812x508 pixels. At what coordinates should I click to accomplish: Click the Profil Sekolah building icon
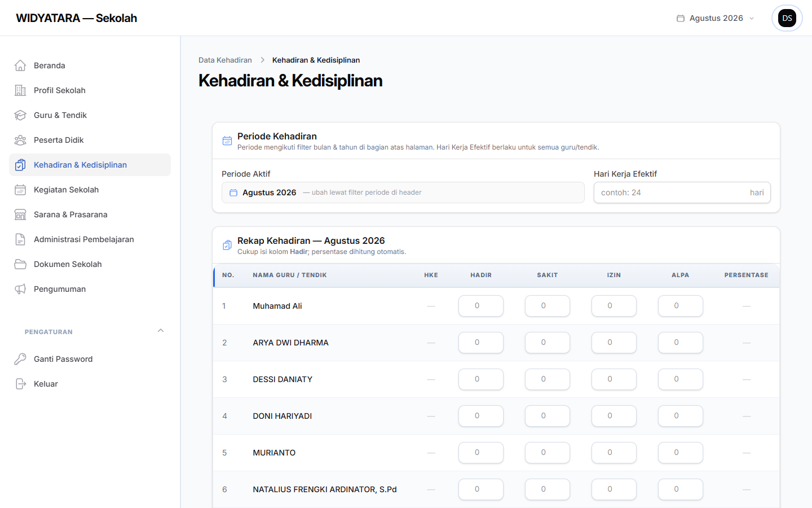pos(20,90)
